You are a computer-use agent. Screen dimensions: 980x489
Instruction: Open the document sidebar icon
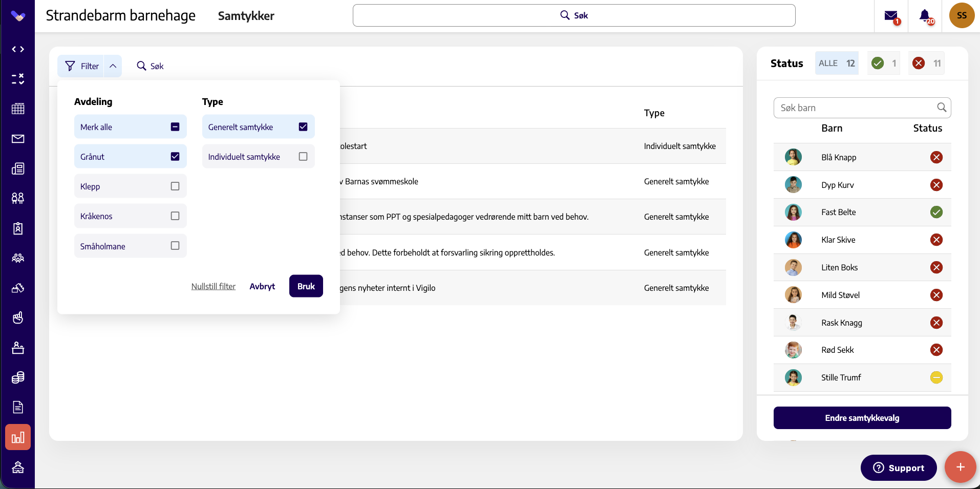click(18, 408)
